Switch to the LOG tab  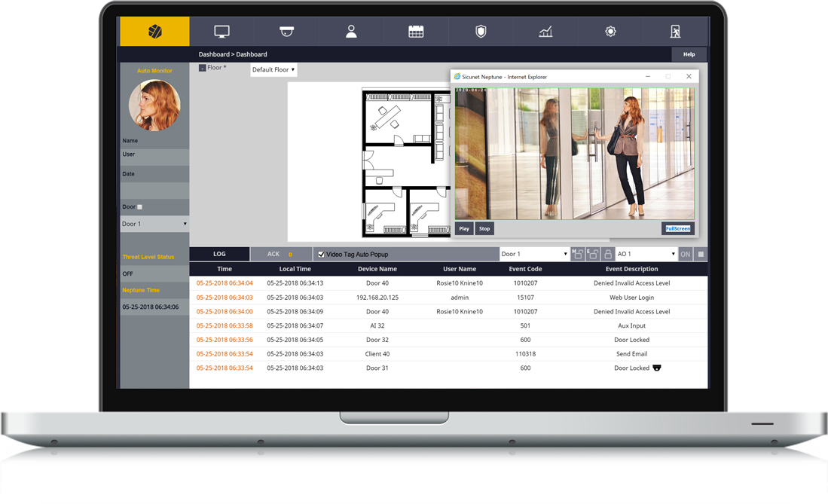coord(219,254)
